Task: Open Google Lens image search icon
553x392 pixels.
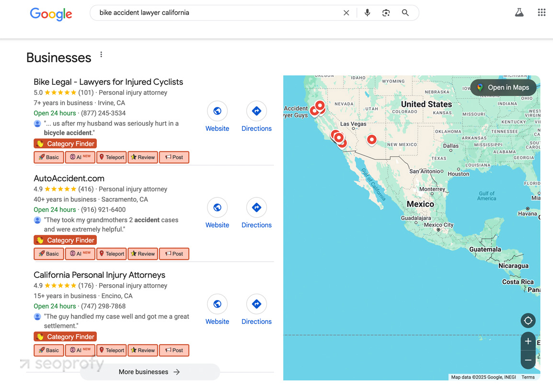Action: coord(386,13)
